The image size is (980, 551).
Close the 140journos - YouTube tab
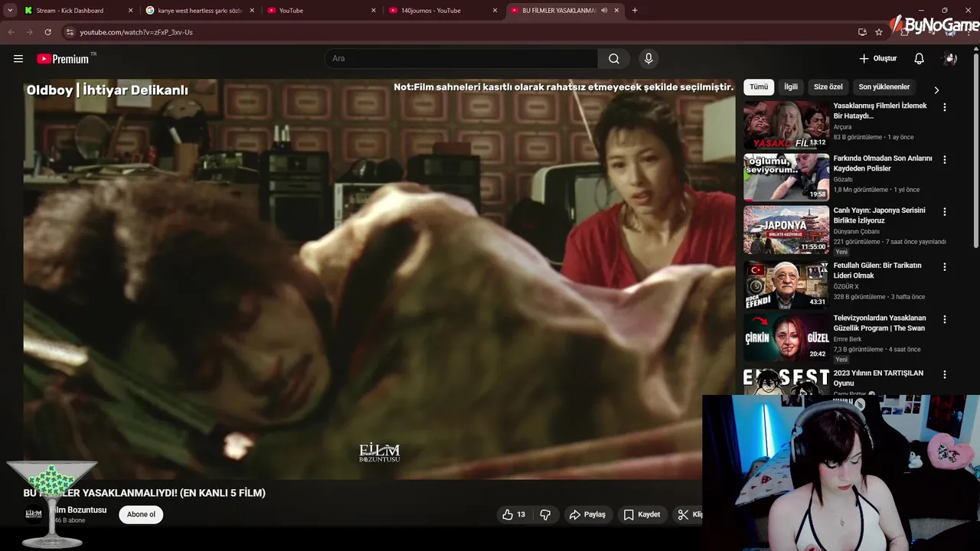click(495, 11)
